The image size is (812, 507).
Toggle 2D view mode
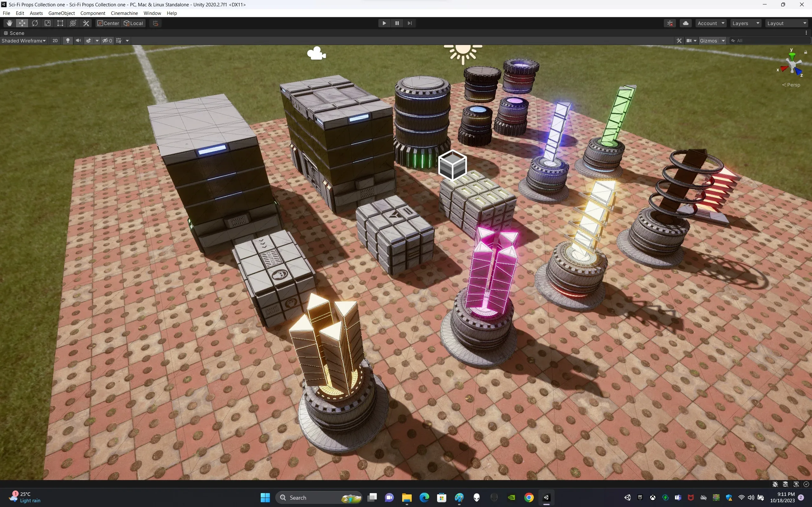pos(55,41)
